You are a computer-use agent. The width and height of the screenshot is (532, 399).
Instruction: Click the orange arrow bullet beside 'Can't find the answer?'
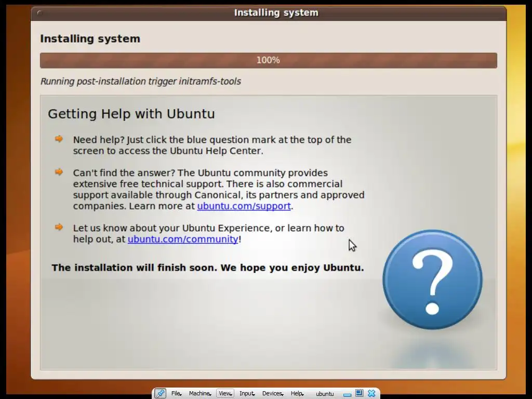coord(59,172)
